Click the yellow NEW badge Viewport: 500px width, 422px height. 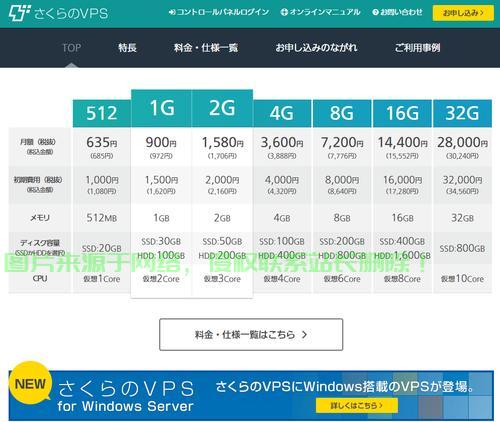tap(30, 384)
